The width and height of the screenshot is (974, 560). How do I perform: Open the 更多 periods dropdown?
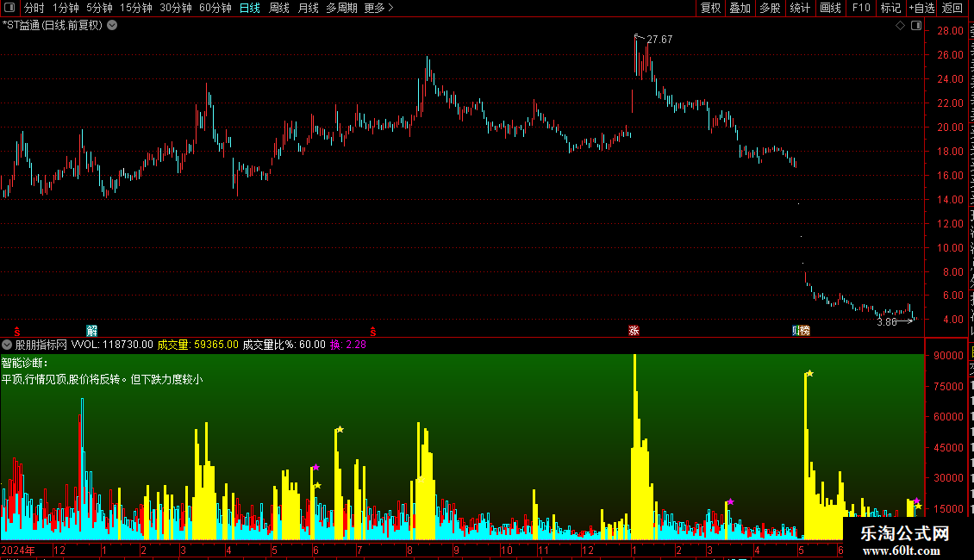pyautogui.click(x=379, y=8)
